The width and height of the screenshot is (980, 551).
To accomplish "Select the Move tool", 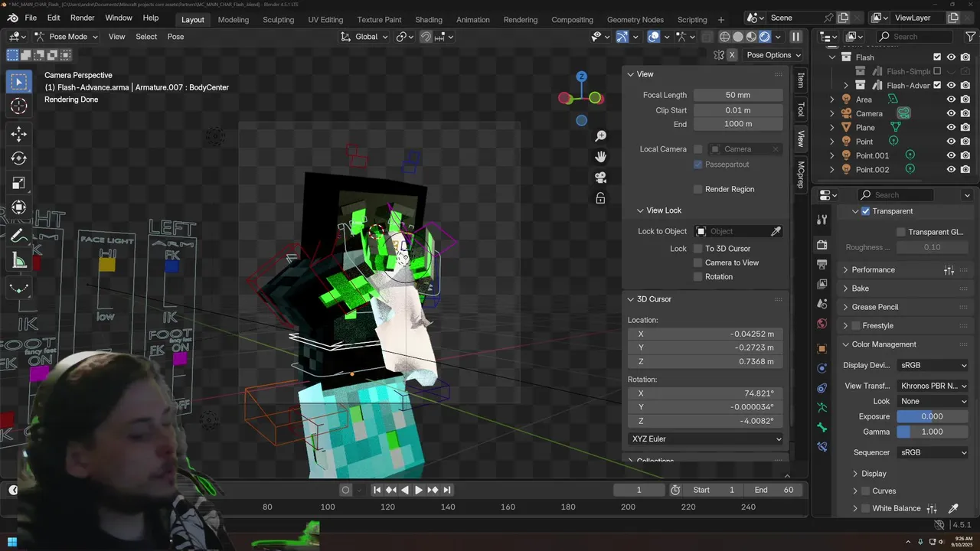I will coord(19,134).
